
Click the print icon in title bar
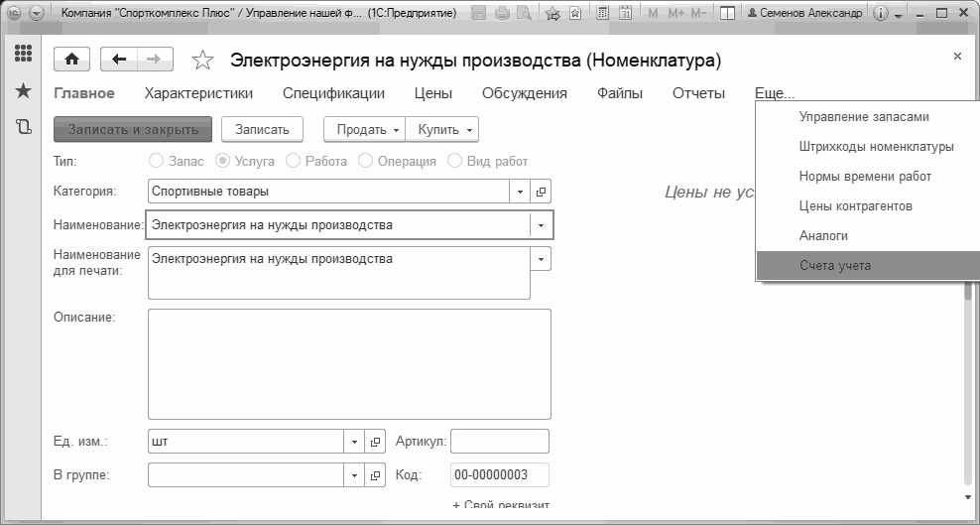point(502,13)
